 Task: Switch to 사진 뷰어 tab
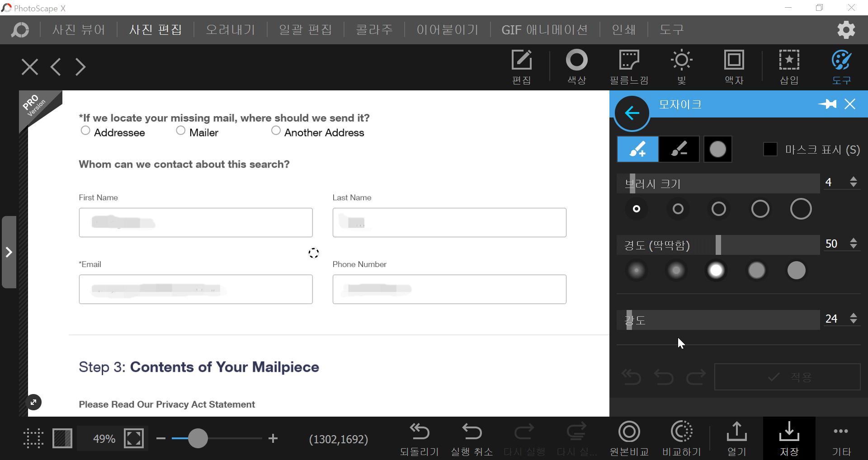[x=79, y=30]
